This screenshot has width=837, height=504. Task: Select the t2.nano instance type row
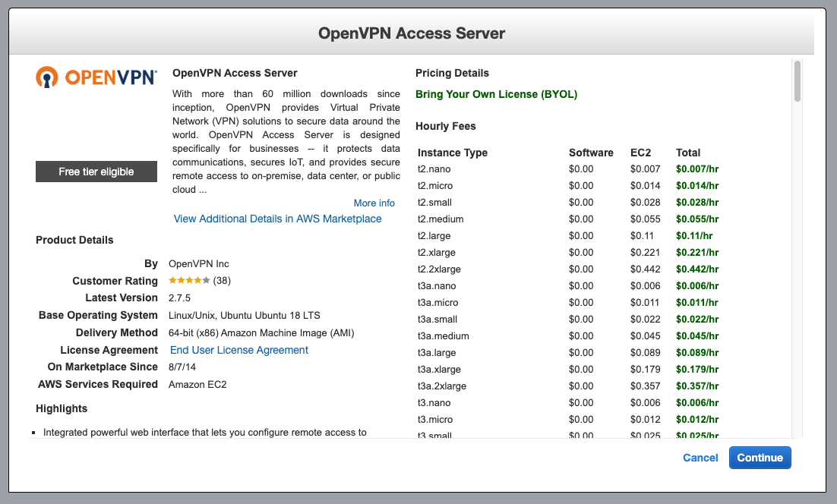point(568,169)
